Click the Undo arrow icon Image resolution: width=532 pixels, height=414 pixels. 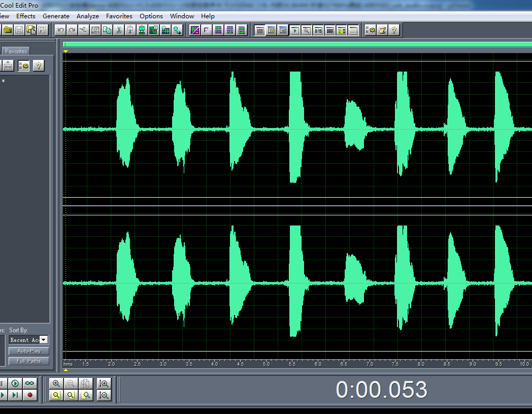point(60,30)
